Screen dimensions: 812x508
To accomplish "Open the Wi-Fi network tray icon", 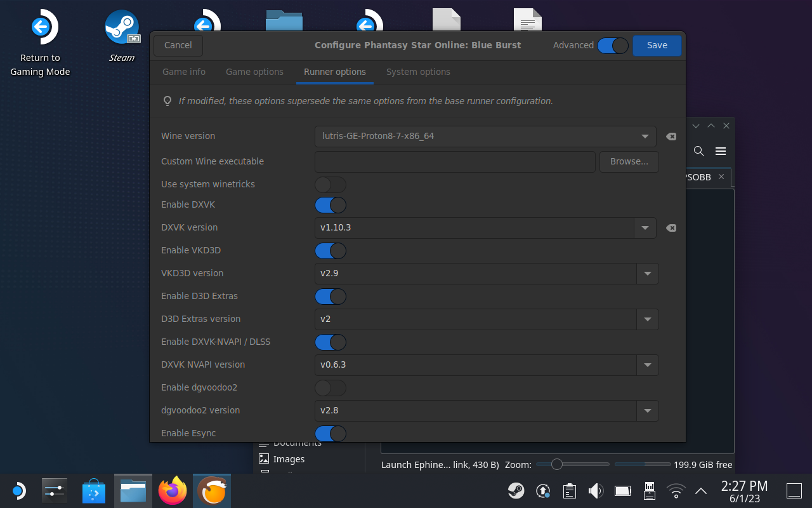I will tap(676, 491).
